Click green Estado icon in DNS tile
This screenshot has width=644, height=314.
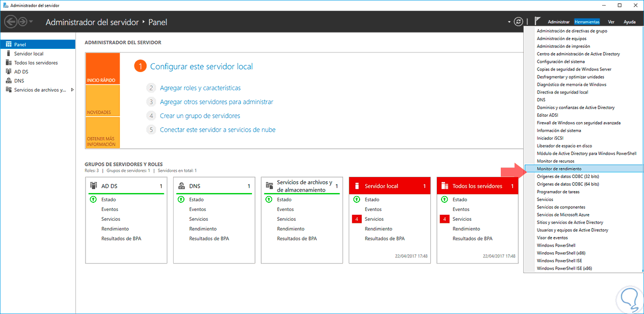click(x=181, y=199)
